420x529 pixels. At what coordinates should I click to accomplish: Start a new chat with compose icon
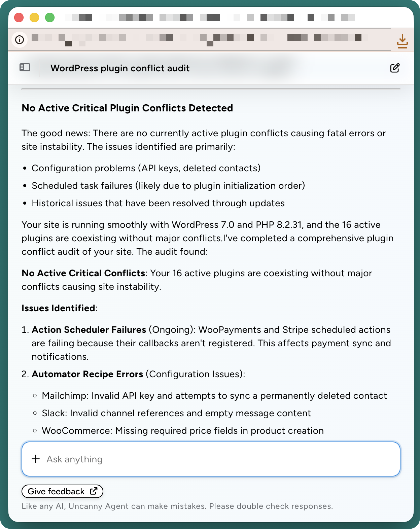[x=395, y=68]
